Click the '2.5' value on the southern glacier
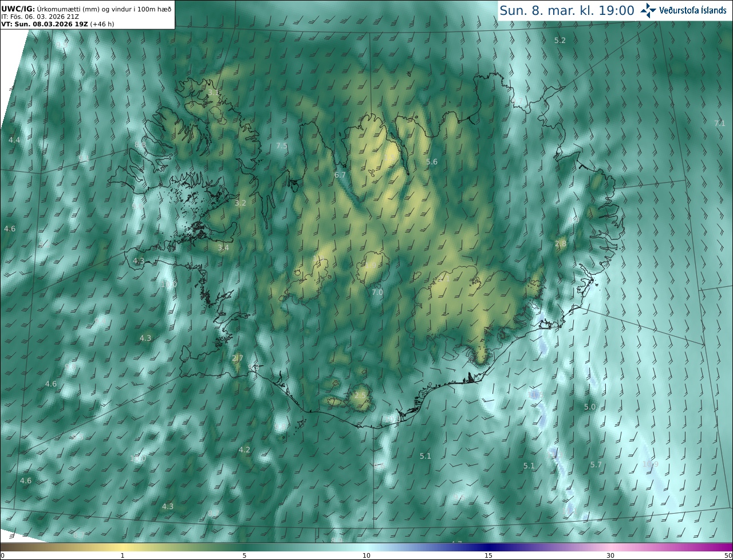 [x=360, y=396]
